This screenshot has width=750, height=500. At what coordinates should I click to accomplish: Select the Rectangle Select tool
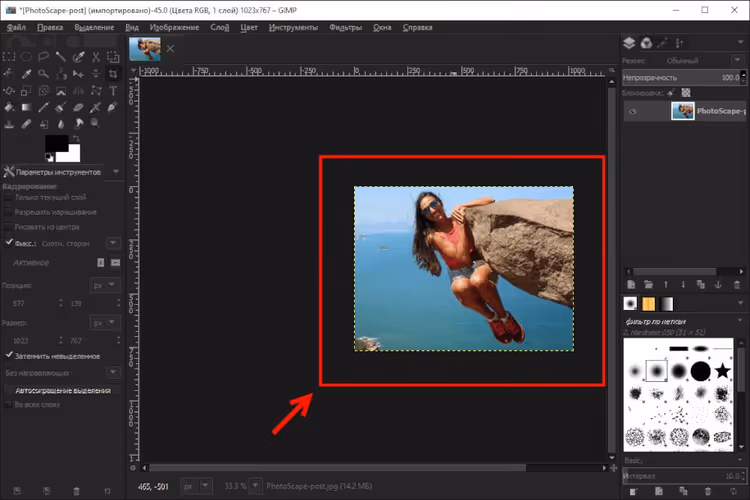[x=9, y=57]
